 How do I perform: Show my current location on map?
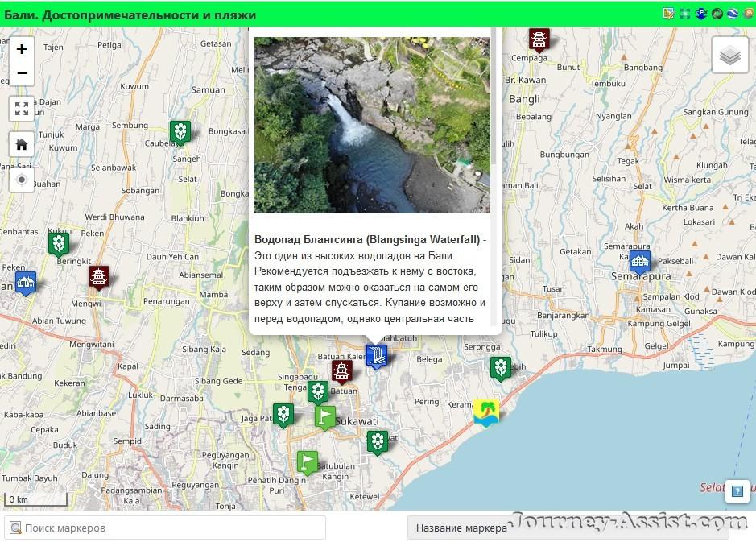tap(22, 180)
